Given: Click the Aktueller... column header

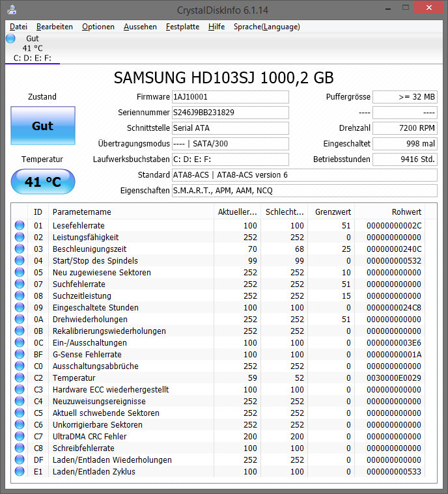Looking at the screenshot, I should pyautogui.click(x=238, y=212).
